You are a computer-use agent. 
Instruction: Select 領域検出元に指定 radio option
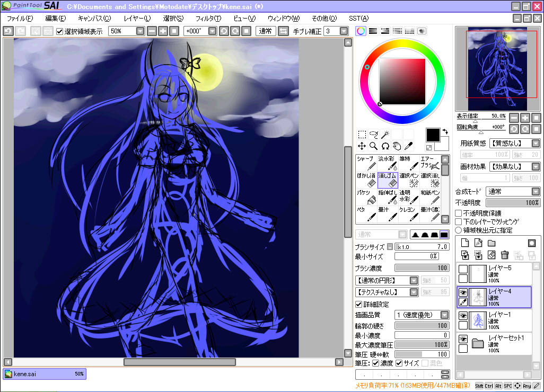tap(459, 230)
